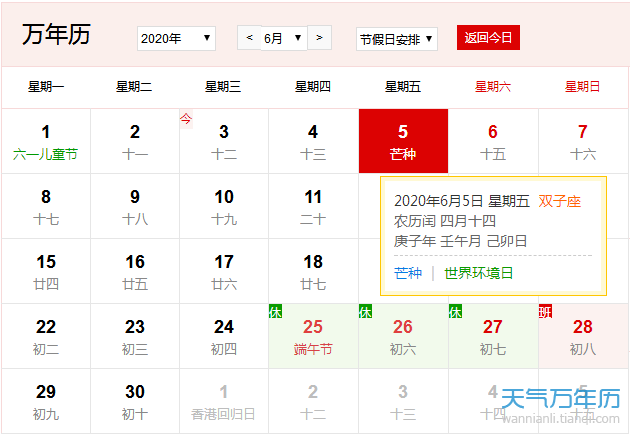This screenshot has height=434, width=630.
Task: Select June 3 today cell
Action: (224, 141)
